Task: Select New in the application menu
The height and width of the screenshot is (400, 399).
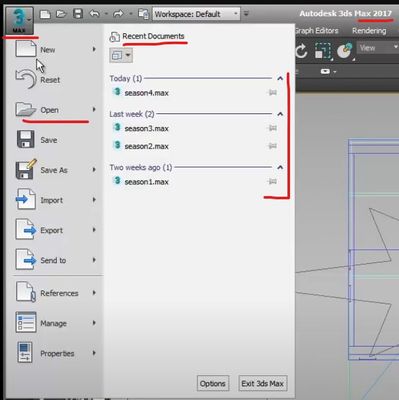Action: (x=56, y=50)
